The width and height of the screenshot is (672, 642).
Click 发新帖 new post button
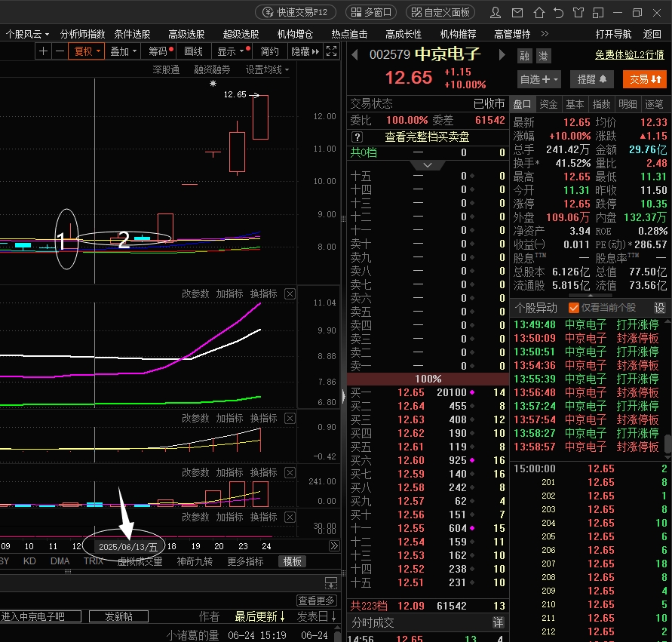click(x=118, y=616)
